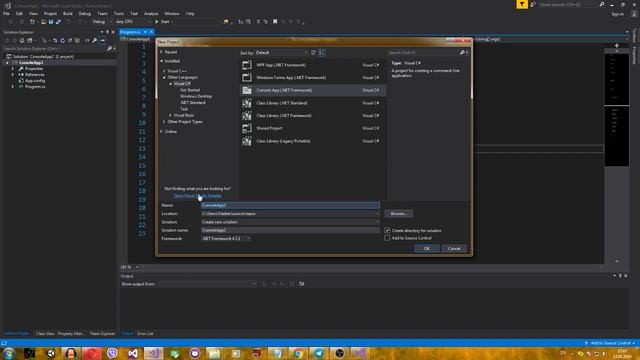The image size is (640, 360).
Task: Open the Sort by Default dropdown
Action: click(x=282, y=53)
